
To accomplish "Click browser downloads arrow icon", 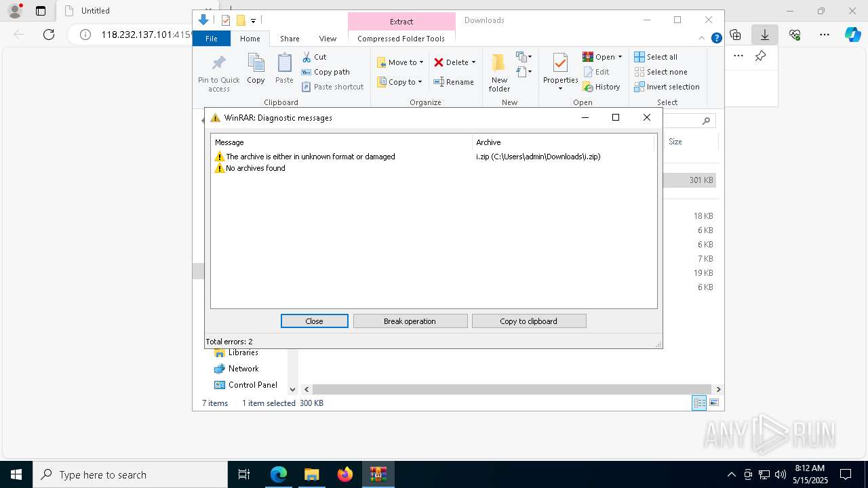I will pos(765,35).
